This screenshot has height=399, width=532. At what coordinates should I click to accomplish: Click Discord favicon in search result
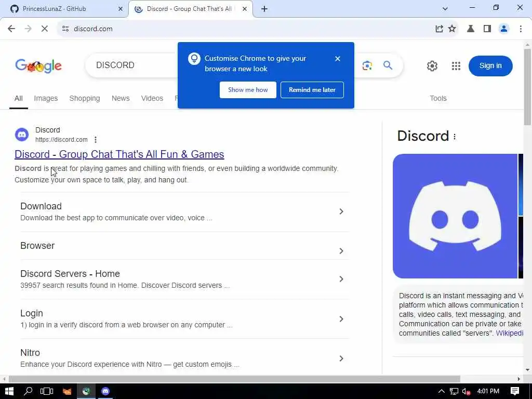22,135
